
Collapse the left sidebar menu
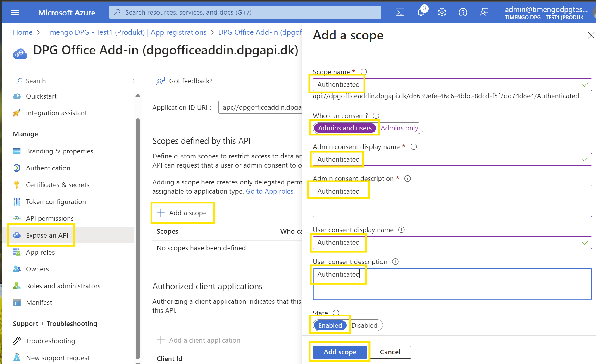[133, 81]
